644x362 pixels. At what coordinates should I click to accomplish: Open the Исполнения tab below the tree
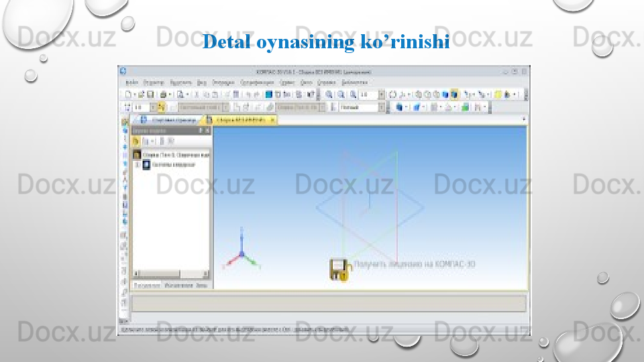coord(178,286)
